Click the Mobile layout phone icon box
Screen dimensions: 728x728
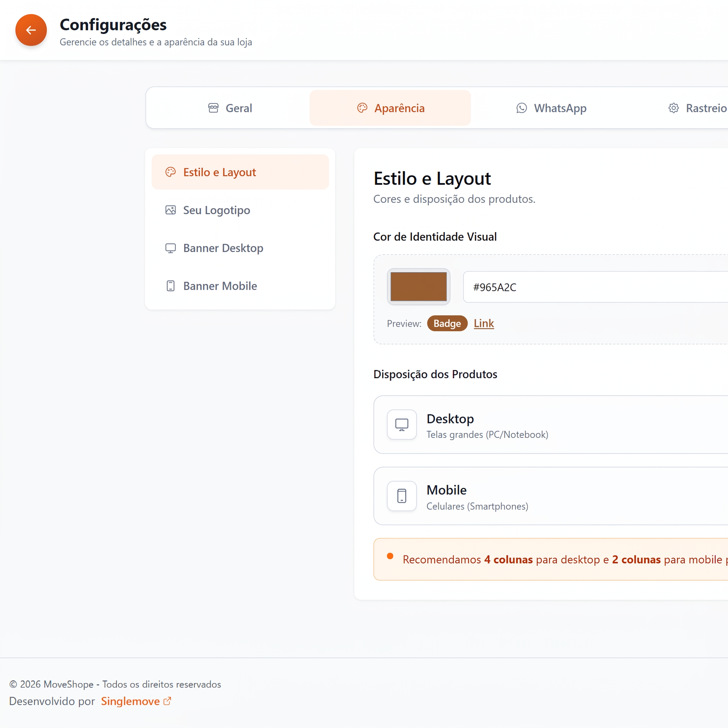[402, 496]
